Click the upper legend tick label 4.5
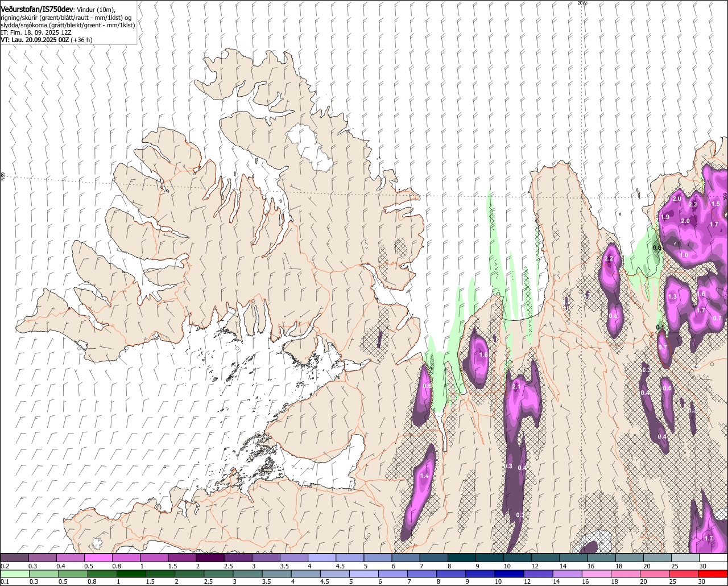This screenshot has height=586, width=728. tap(340, 566)
